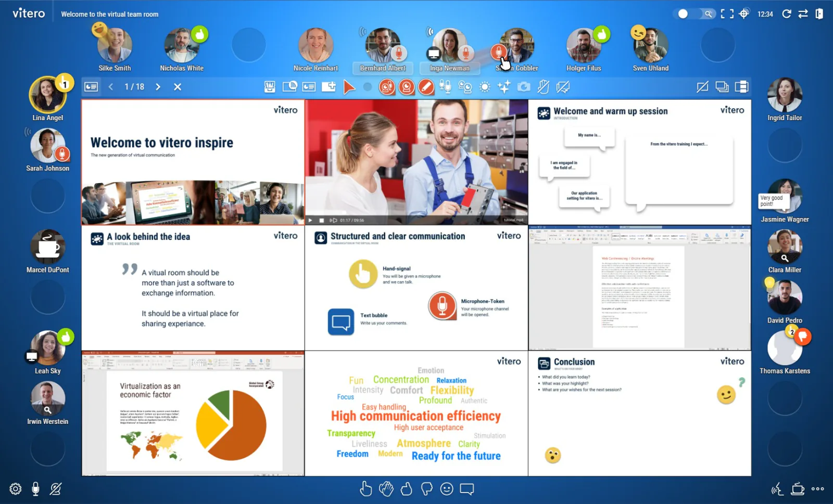Open the Virtualization as an economic factor slide
Image resolution: width=833 pixels, height=504 pixels.
(x=193, y=413)
